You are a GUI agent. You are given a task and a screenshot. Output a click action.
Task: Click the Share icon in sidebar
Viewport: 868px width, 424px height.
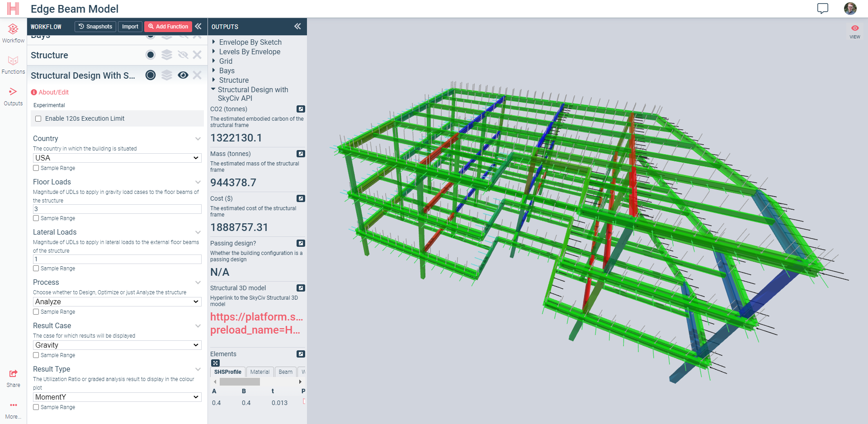pyautogui.click(x=13, y=377)
